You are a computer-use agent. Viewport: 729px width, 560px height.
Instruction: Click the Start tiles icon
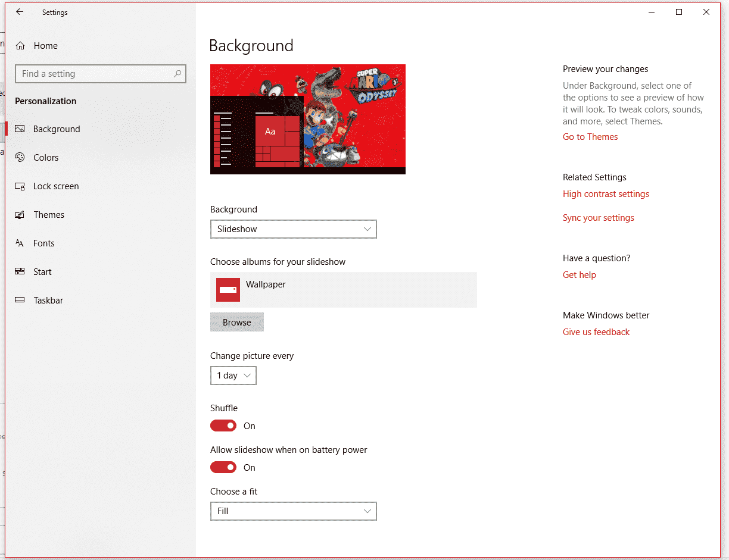tap(20, 272)
